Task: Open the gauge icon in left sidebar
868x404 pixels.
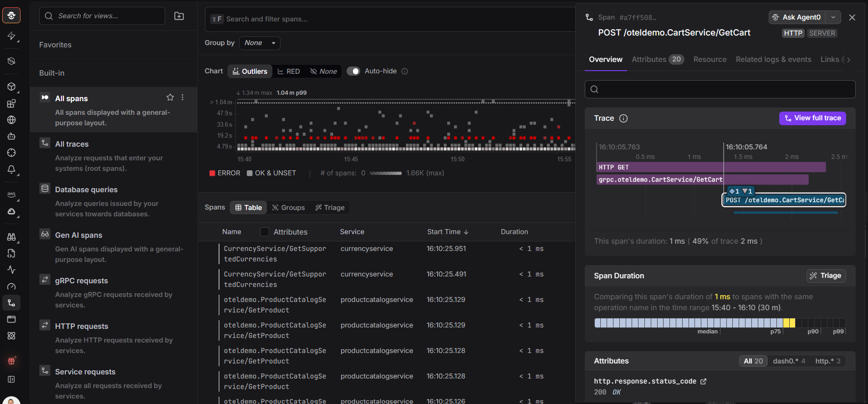Action: 11,286
